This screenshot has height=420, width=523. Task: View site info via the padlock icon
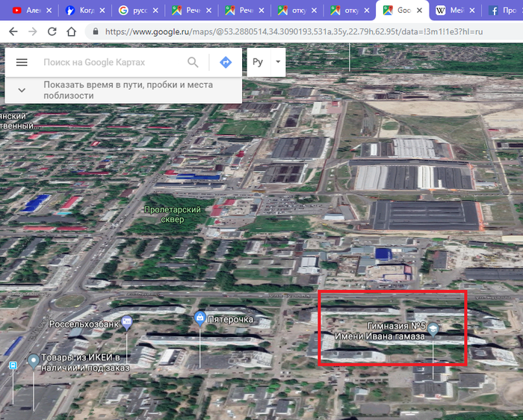[95, 32]
